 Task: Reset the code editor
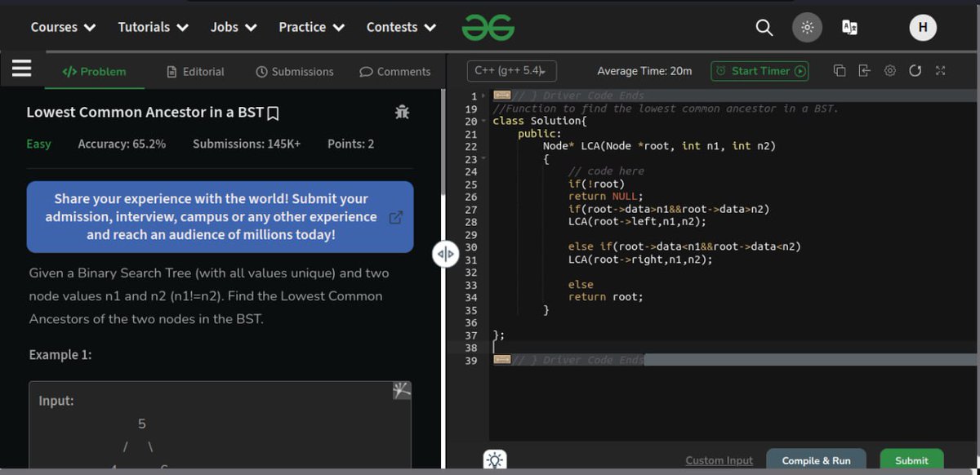coord(915,71)
